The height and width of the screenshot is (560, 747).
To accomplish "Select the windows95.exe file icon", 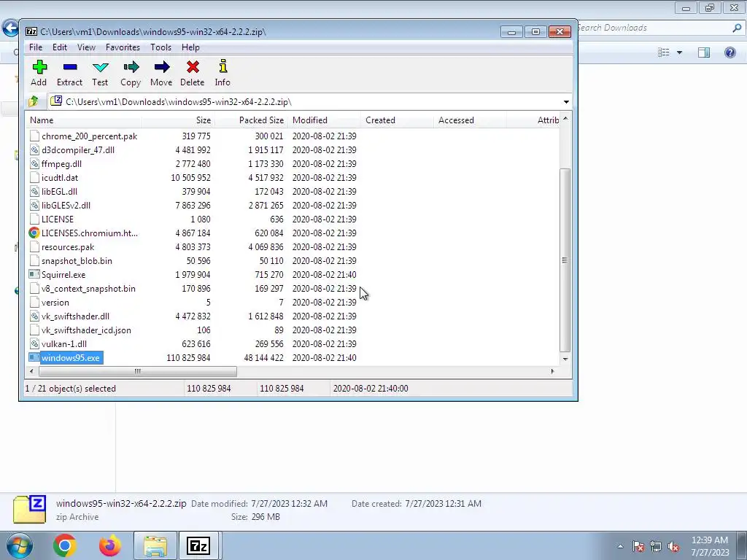I will [x=34, y=357].
